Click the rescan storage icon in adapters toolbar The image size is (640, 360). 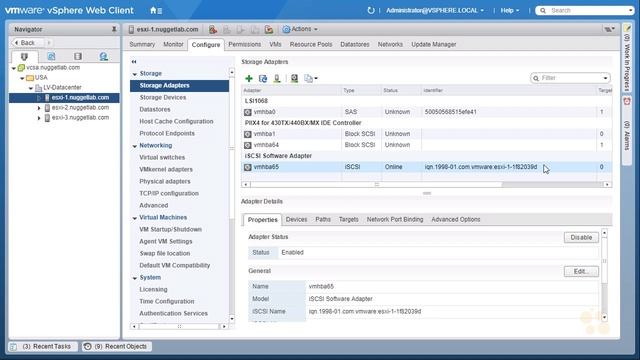277,78
